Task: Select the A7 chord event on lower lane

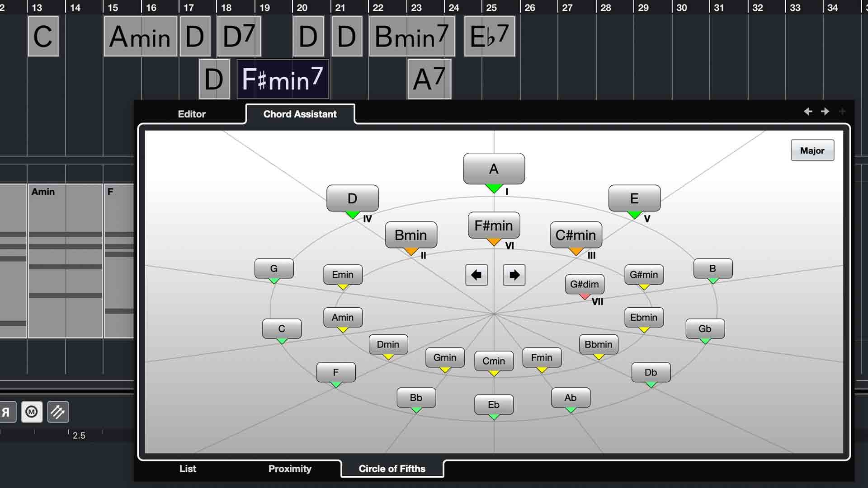Action: pyautogui.click(x=429, y=79)
